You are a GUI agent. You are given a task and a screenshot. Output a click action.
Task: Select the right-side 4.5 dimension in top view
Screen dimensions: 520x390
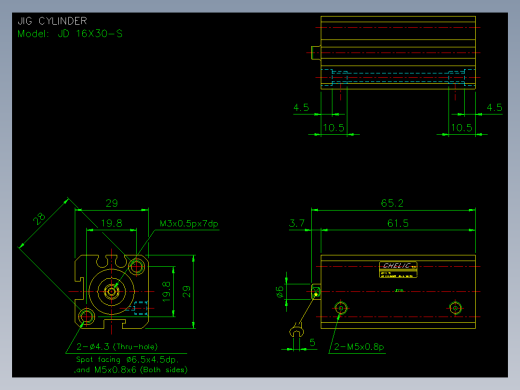(494, 107)
